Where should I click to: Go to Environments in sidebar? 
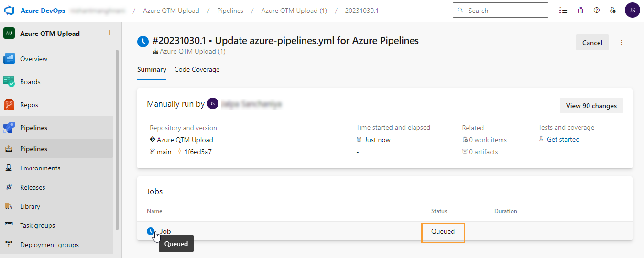40,168
